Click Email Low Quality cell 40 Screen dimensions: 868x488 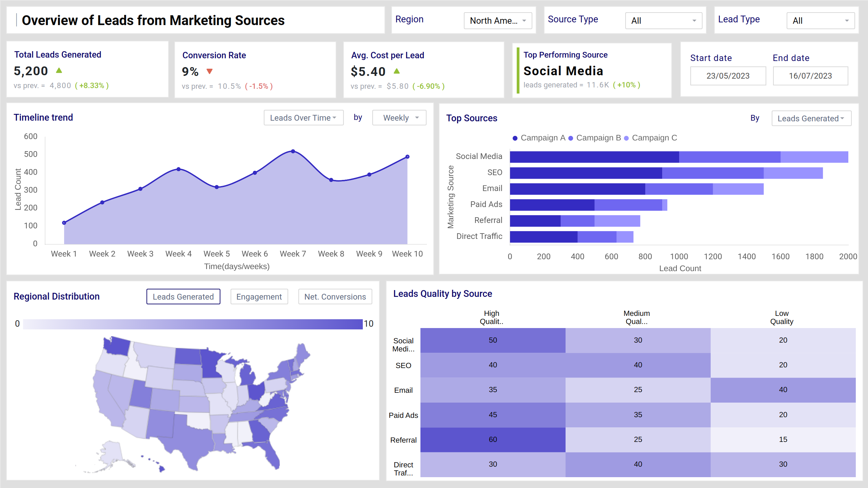pyautogui.click(x=783, y=390)
